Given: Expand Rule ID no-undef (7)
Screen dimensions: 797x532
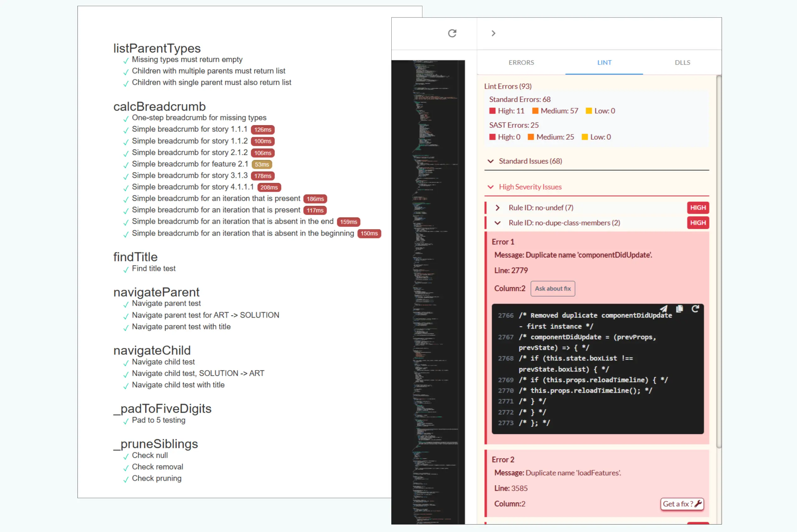Looking at the screenshot, I should 498,208.
